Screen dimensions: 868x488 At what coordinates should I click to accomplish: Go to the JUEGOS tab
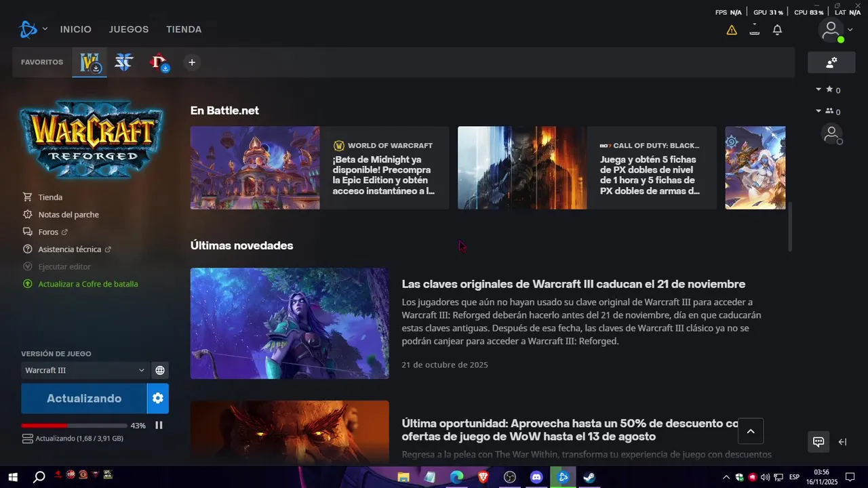129,29
